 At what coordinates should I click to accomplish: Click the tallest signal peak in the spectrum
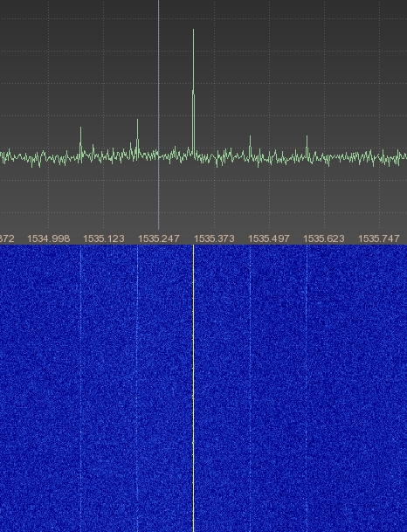pos(193,92)
